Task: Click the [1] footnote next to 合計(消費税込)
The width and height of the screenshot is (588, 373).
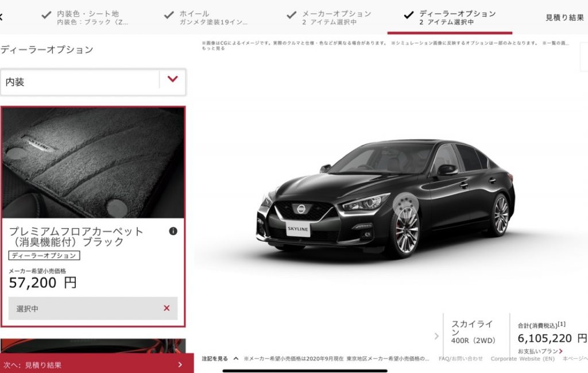Action: (562, 324)
